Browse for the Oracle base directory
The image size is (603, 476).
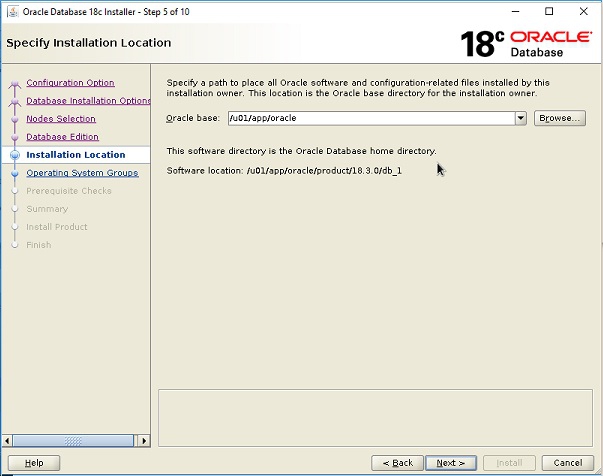tap(560, 118)
